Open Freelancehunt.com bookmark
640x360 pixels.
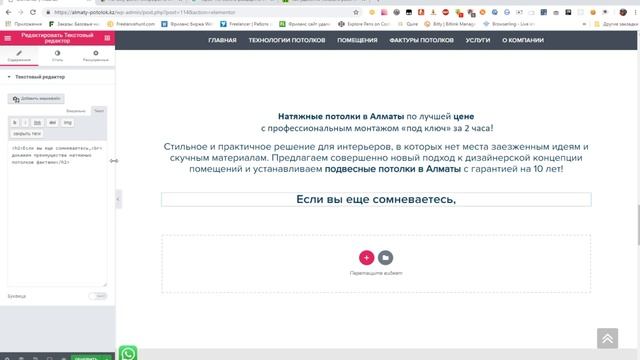click(x=131, y=24)
